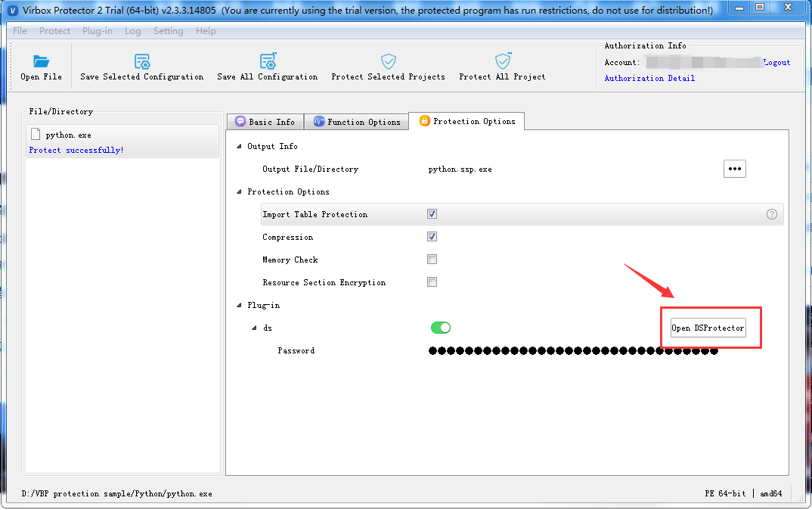The image size is (812, 510).
Task: Click the Protect All Project shield icon
Action: coord(502,61)
